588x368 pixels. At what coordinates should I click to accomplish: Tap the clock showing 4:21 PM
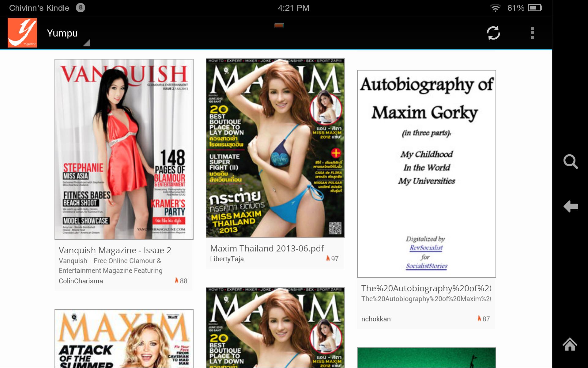click(292, 7)
